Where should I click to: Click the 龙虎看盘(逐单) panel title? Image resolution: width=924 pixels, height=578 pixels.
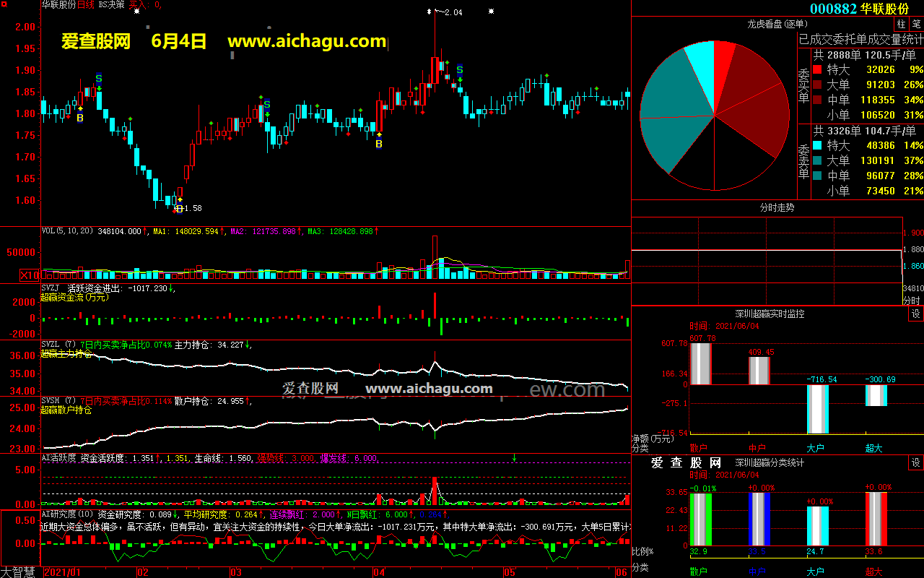point(776,23)
